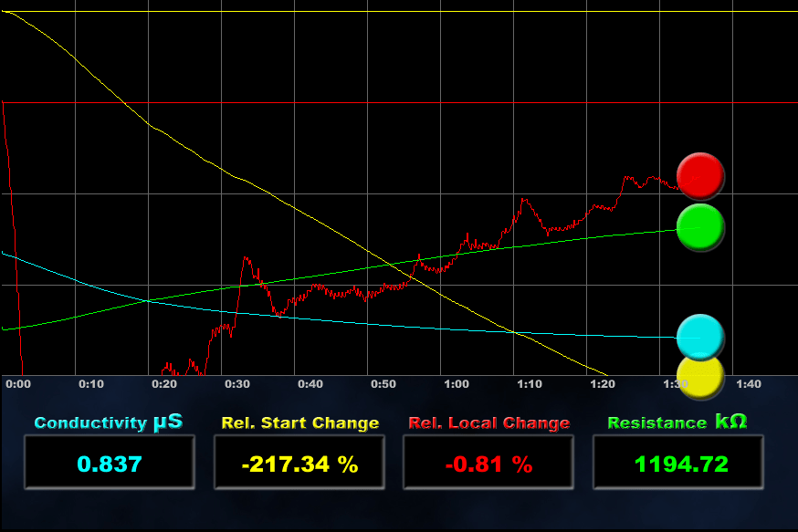Click the cyan circle trace marker
Screen dimensions: 798x532
[x=700, y=338]
